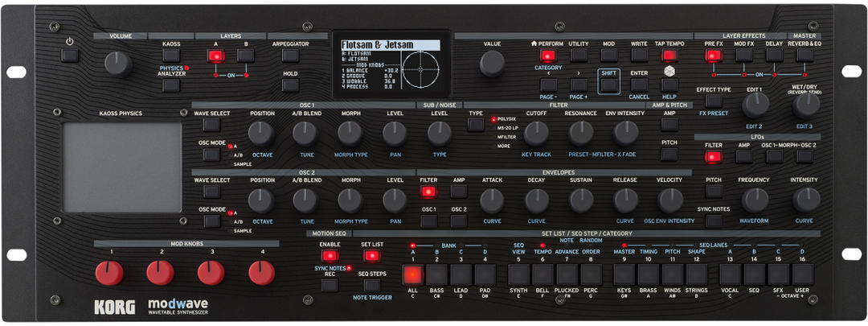
Task: Toggle the Set List button
Action: pos(372,256)
